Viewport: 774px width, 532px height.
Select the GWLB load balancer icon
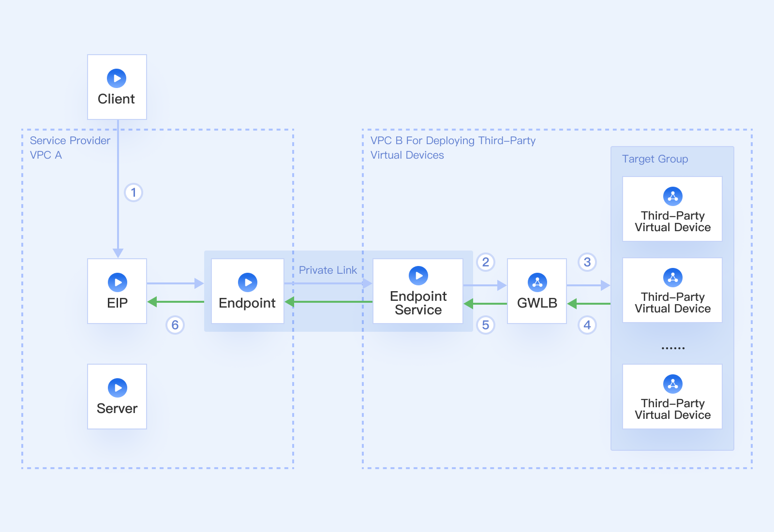tap(537, 282)
